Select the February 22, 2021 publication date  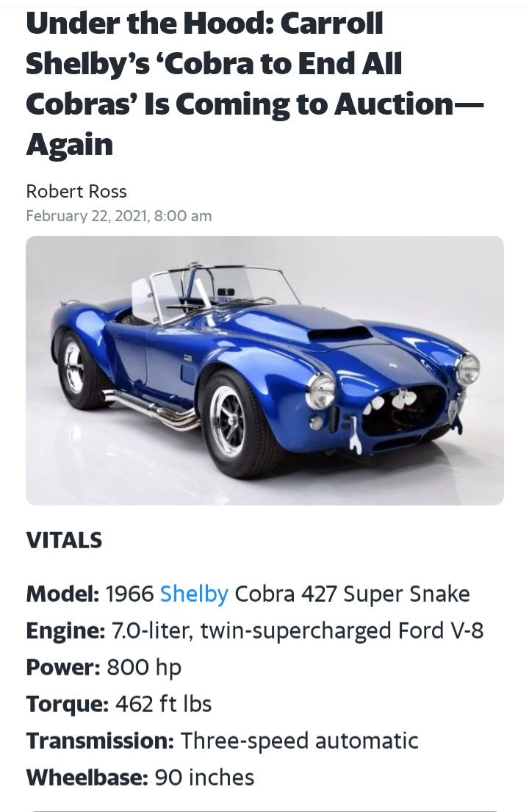(119, 216)
